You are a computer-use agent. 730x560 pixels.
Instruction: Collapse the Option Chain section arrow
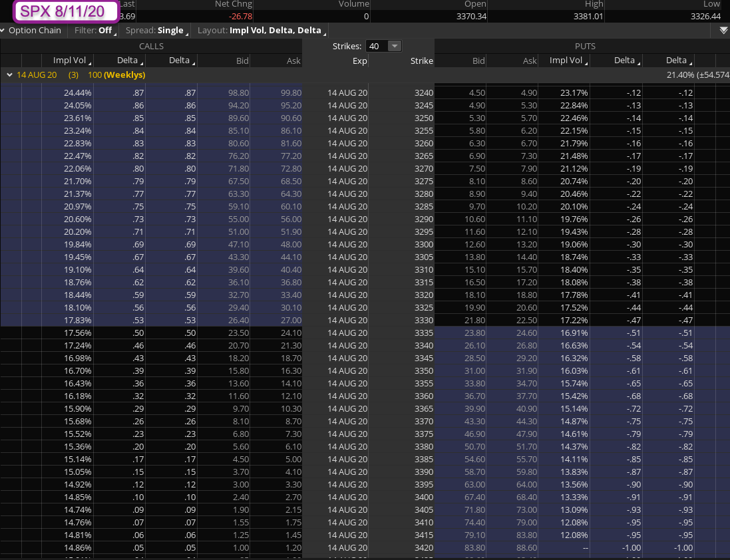pos(3,31)
